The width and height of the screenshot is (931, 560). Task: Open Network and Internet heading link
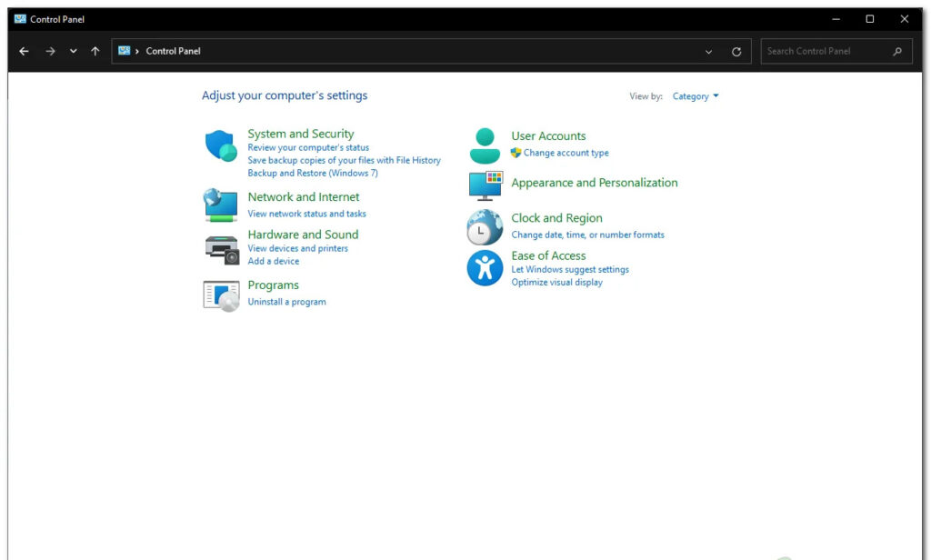pos(304,196)
